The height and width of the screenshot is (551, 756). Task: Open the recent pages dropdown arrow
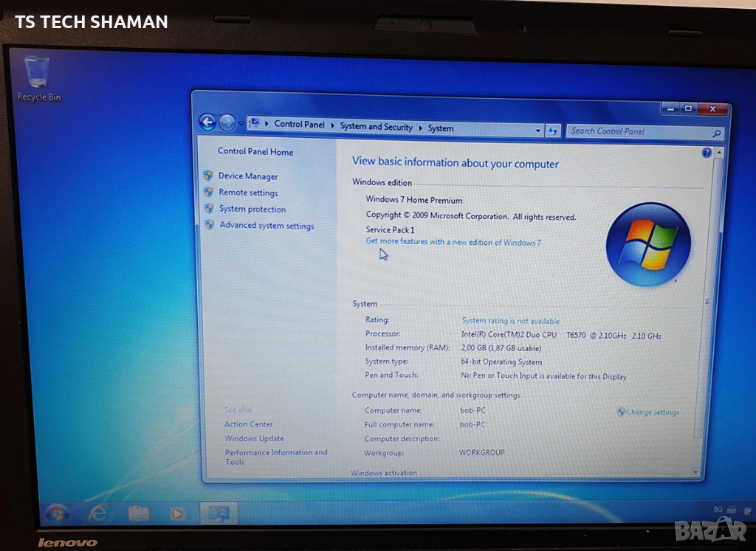pos(241,123)
